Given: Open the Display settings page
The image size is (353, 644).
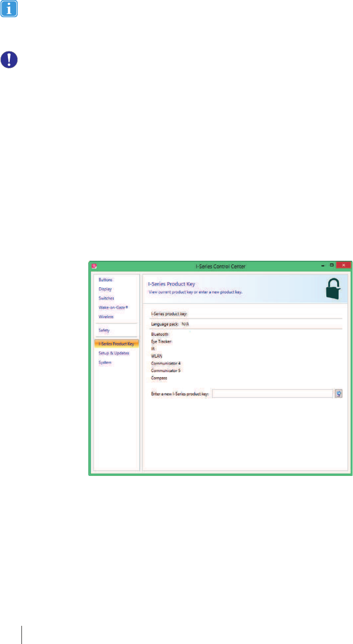Looking at the screenshot, I should [x=105, y=289].
